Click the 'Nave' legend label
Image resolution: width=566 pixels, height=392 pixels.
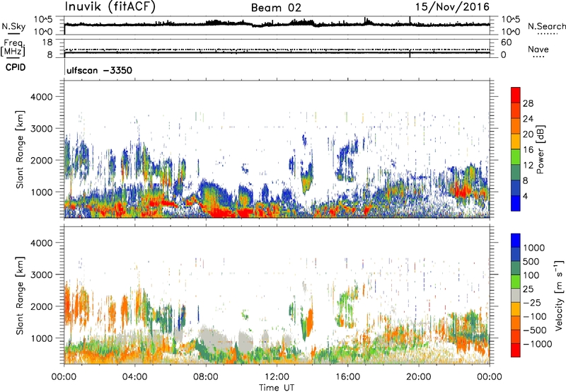click(x=538, y=50)
